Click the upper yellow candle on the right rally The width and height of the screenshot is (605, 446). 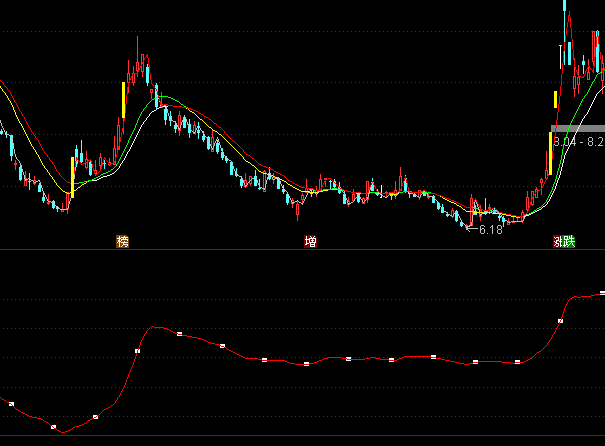[x=555, y=98]
